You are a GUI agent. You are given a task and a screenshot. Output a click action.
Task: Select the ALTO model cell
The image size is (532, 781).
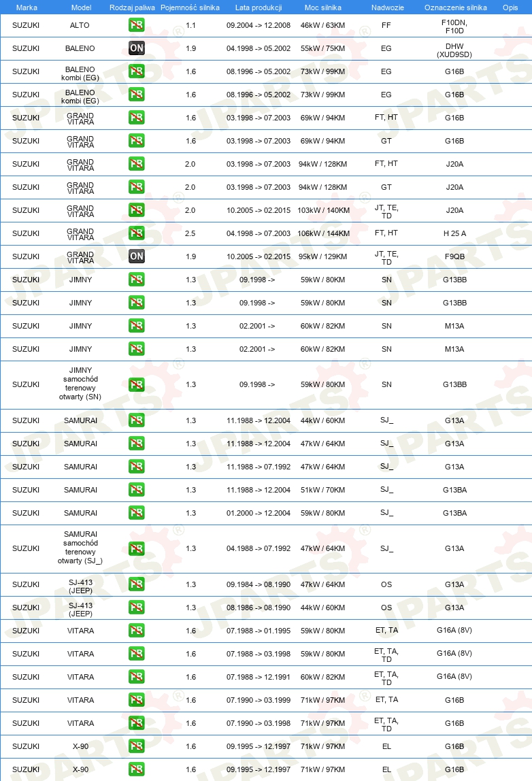pyautogui.click(x=80, y=25)
